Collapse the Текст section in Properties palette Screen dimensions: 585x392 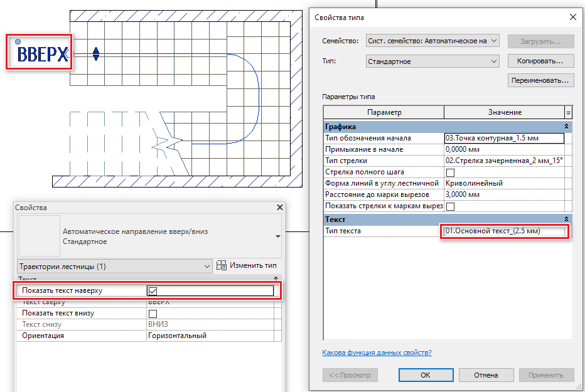pyautogui.click(x=276, y=278)
